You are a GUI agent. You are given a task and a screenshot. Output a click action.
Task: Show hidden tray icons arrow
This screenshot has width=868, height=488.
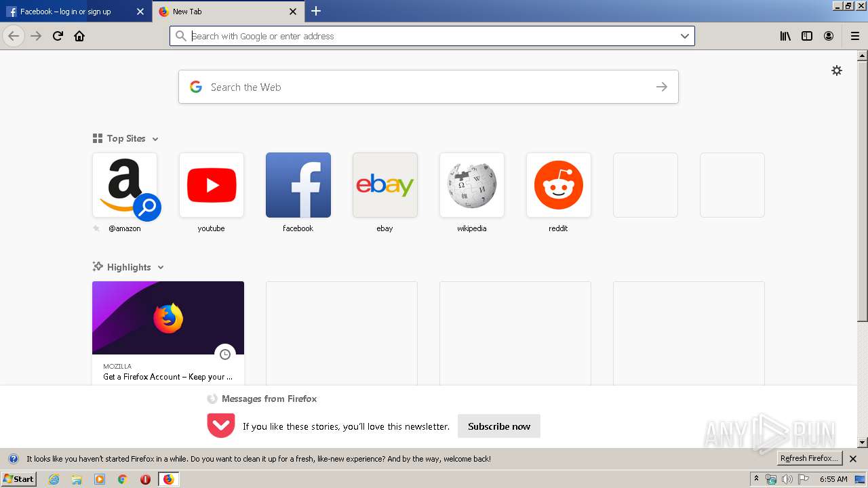pyautogui.click(x=756, y=479)
